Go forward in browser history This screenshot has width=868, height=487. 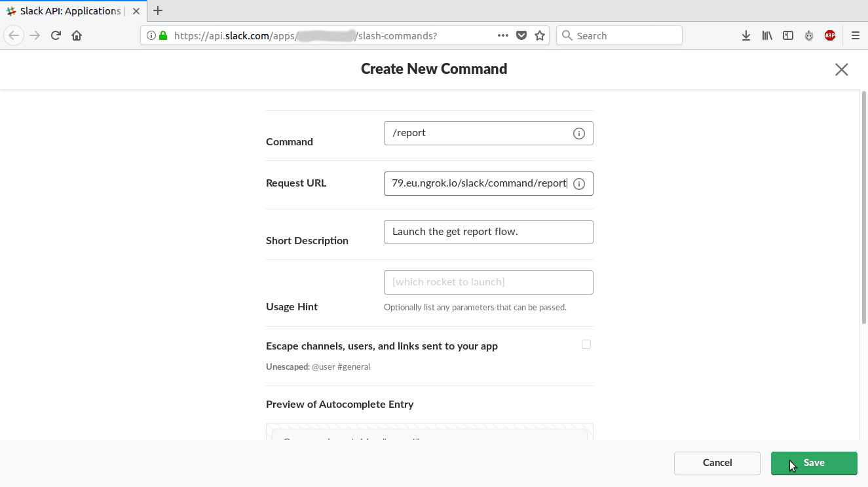pyautogui.click(x=35, y=35)
